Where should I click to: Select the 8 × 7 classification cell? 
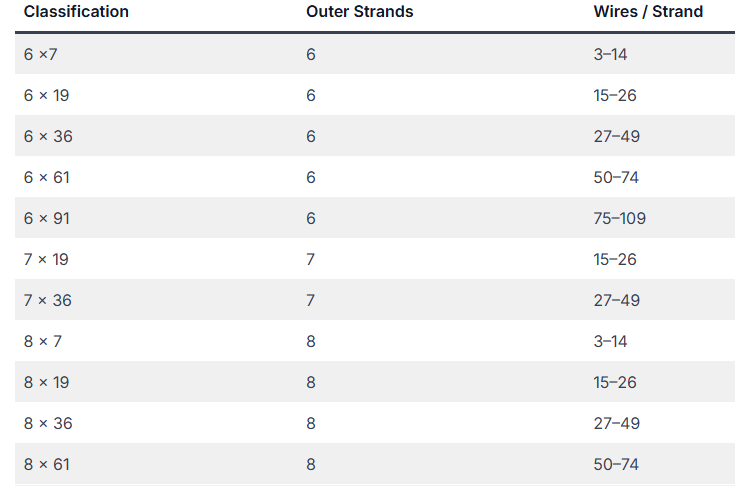[x=43, y=341]
